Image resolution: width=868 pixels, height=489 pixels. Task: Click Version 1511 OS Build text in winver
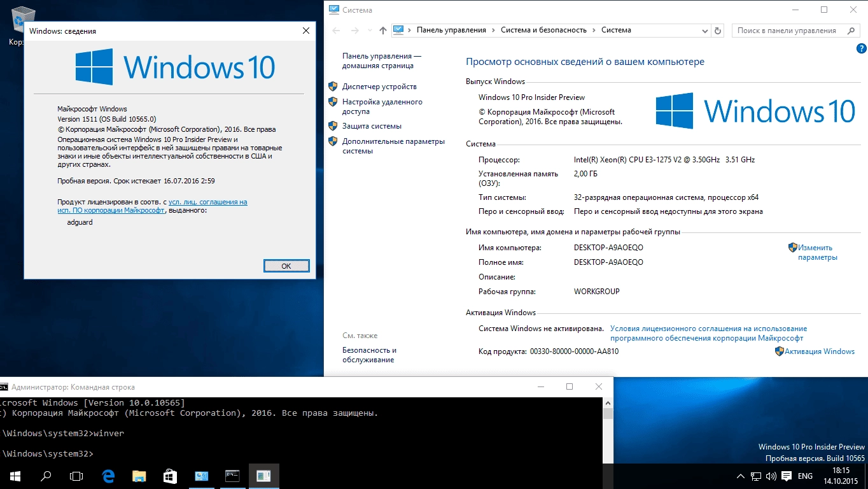(x=107, y=119)
